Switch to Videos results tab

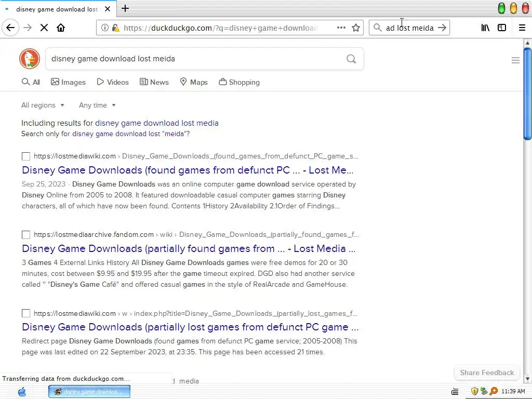113,82
